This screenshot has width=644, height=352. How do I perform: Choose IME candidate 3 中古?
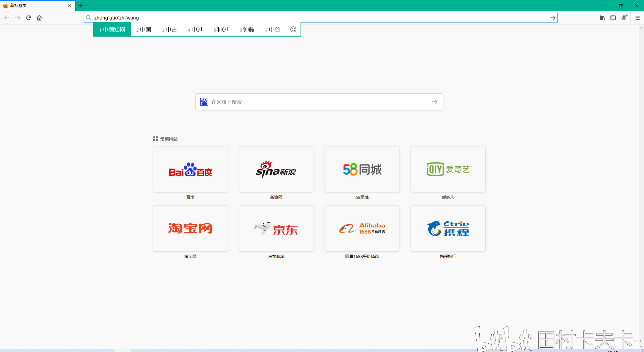coord(169,30)
